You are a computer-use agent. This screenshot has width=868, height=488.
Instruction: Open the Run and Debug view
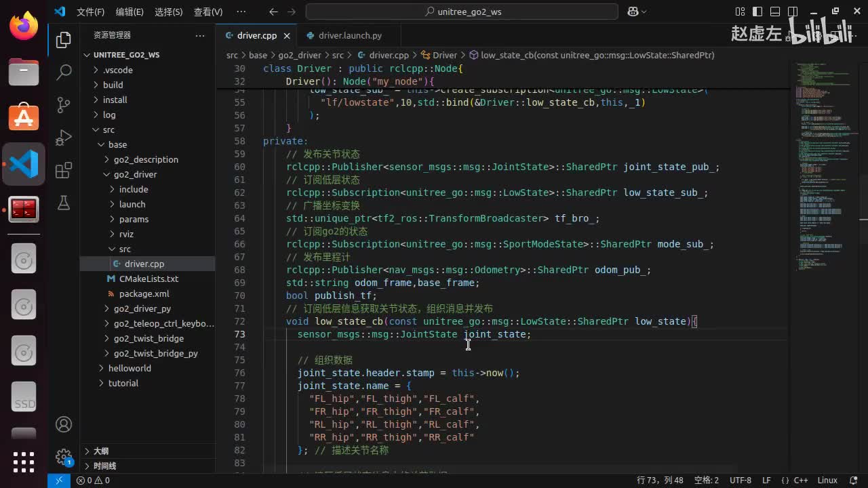pos(64,138)
